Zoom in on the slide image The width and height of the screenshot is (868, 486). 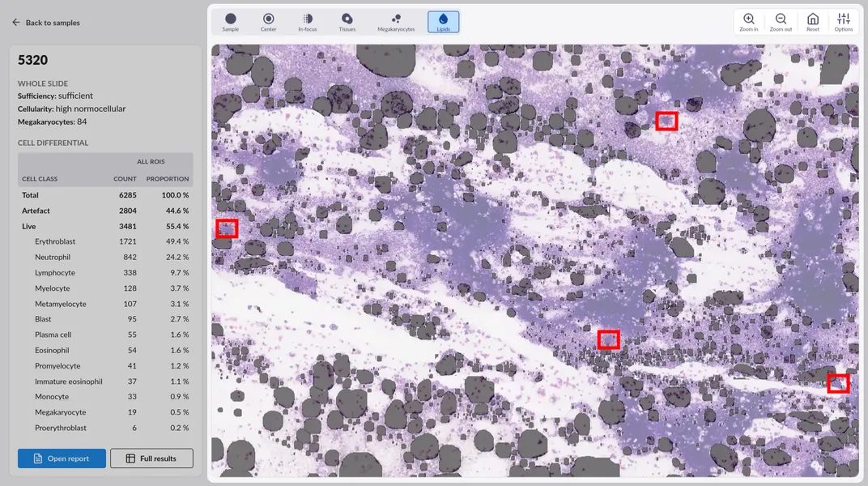click(x=749, y=22)
